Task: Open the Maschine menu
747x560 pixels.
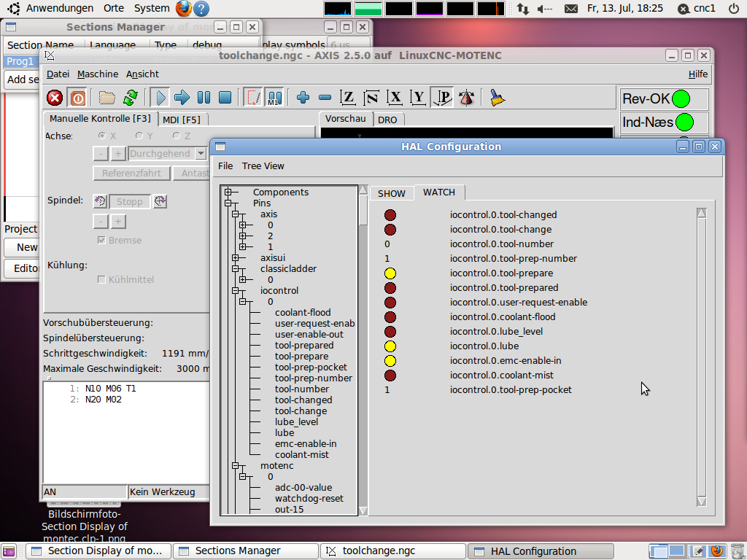Action: pyautogui.click(x=98, y=74)
